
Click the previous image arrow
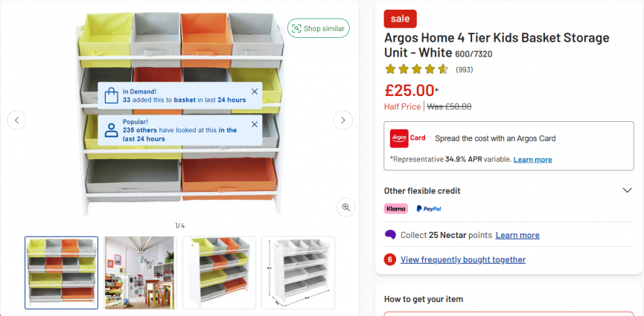[16, 120]
